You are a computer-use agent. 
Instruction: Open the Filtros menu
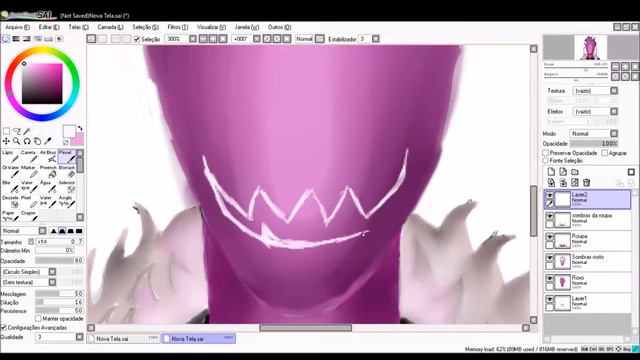(x=178, y=27)
